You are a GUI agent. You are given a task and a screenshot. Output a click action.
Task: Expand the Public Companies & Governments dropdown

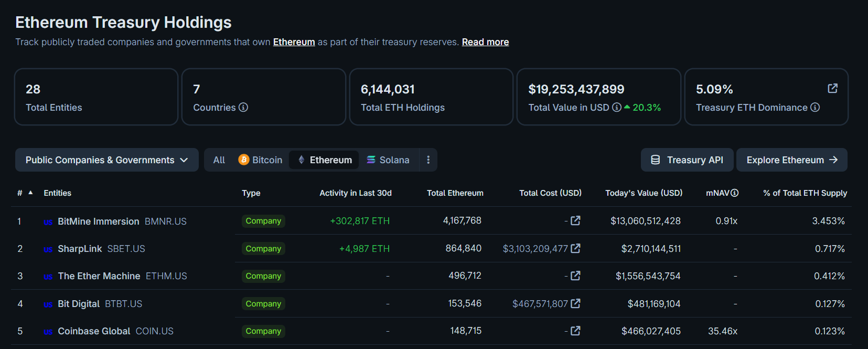tap(107, 160)
